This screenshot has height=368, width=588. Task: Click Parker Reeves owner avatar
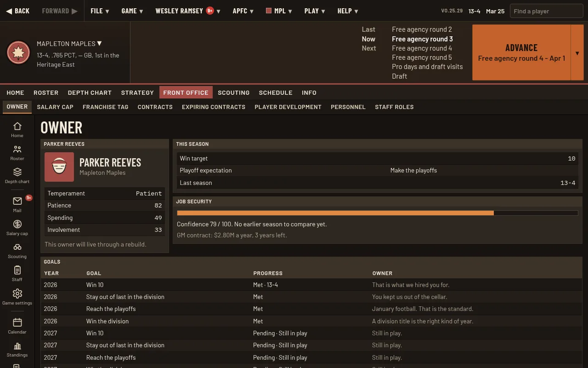coord(59,167)
